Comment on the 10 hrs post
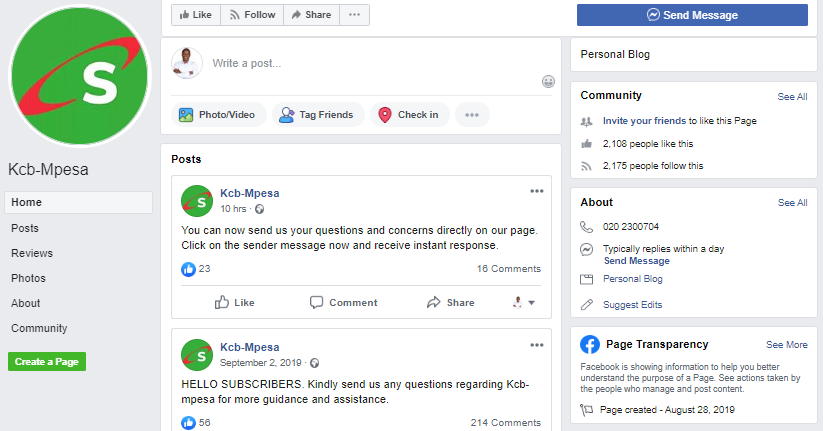This screenshot has height=431, width=823. click(x=343, y=302)
